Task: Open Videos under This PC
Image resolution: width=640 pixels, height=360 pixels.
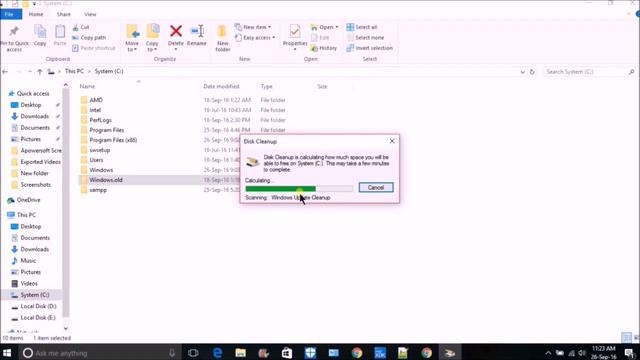Action: pyautogui.click(x=29, y=283)
